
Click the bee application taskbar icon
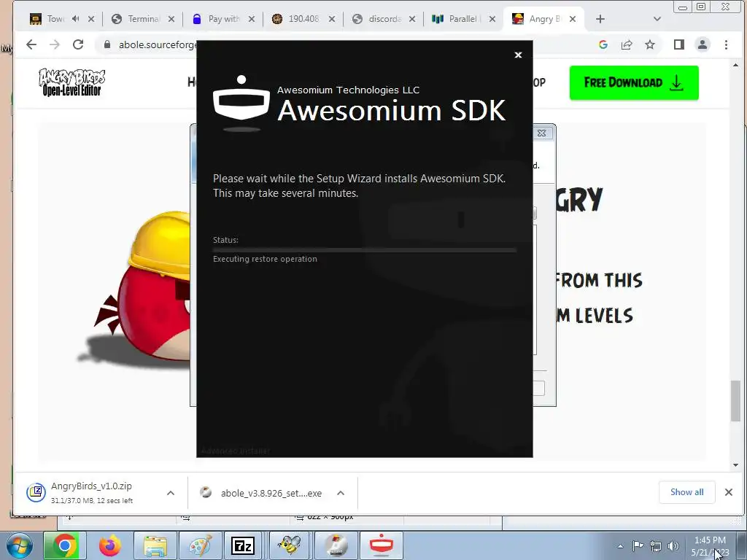[x=290, y=545]
